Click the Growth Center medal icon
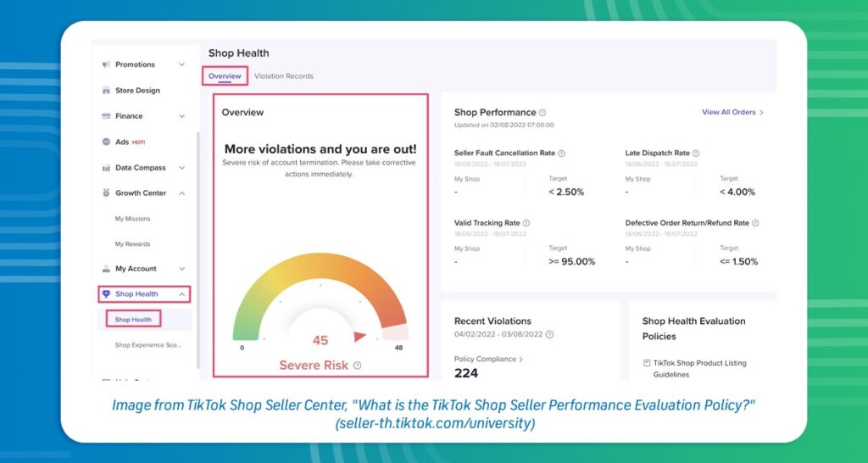 (x=106, y=192)
